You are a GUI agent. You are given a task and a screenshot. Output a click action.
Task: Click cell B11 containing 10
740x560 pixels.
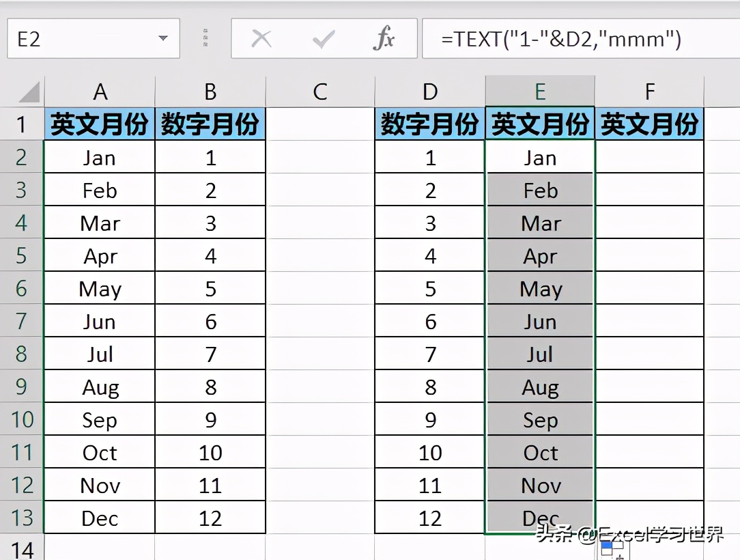pos(210,452)
